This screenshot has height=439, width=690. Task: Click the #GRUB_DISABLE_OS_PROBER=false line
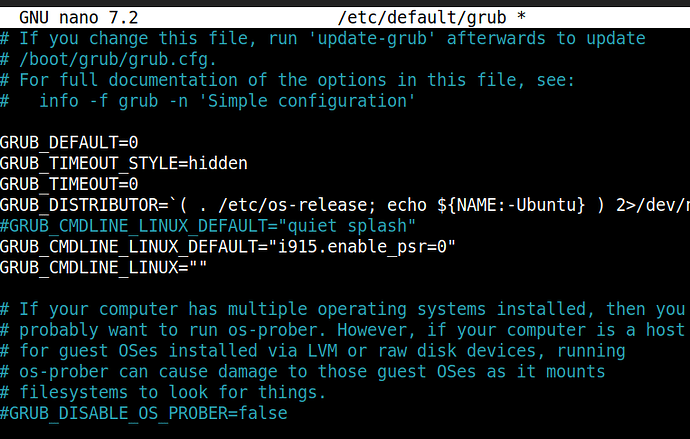[x=143, y=413]
